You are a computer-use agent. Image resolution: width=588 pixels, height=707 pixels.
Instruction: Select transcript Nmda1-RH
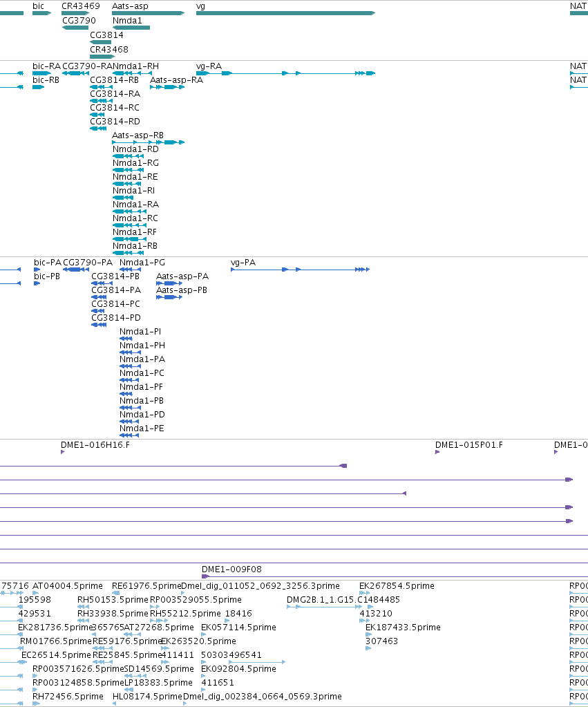click(131, 73)
